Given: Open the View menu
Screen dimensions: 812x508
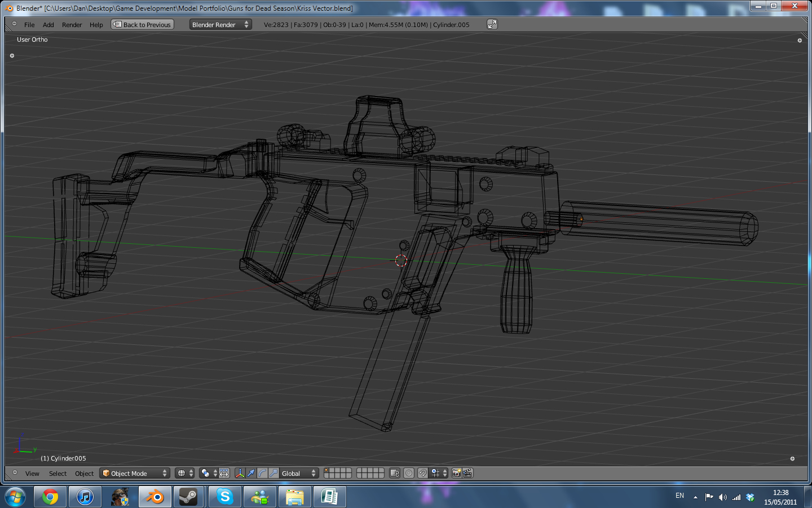Looking at the screenshot, I should tap(32, 474).
